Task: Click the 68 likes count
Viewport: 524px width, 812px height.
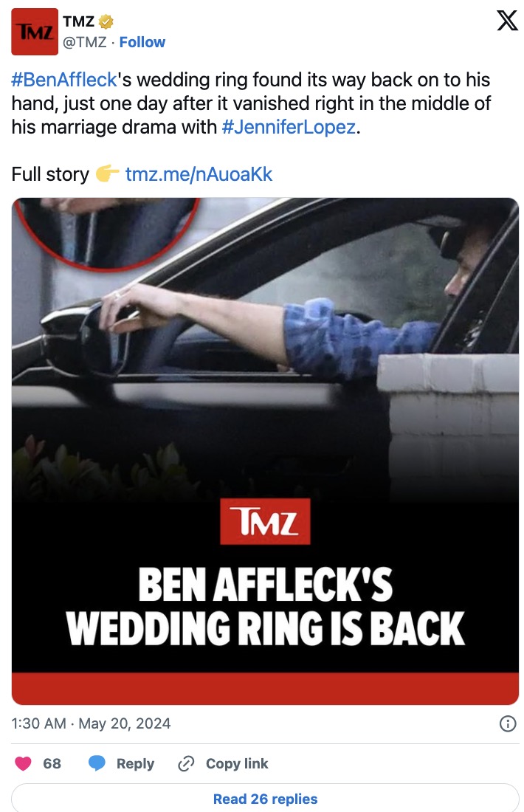Action: coord(52,763)
